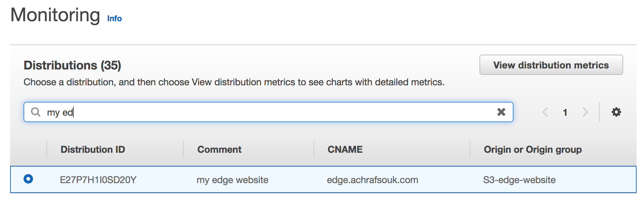Image resolution: width=644 pixels, height=201 pixels.
Task: Select page number 1 in pagination
Action: click(565, 112)
